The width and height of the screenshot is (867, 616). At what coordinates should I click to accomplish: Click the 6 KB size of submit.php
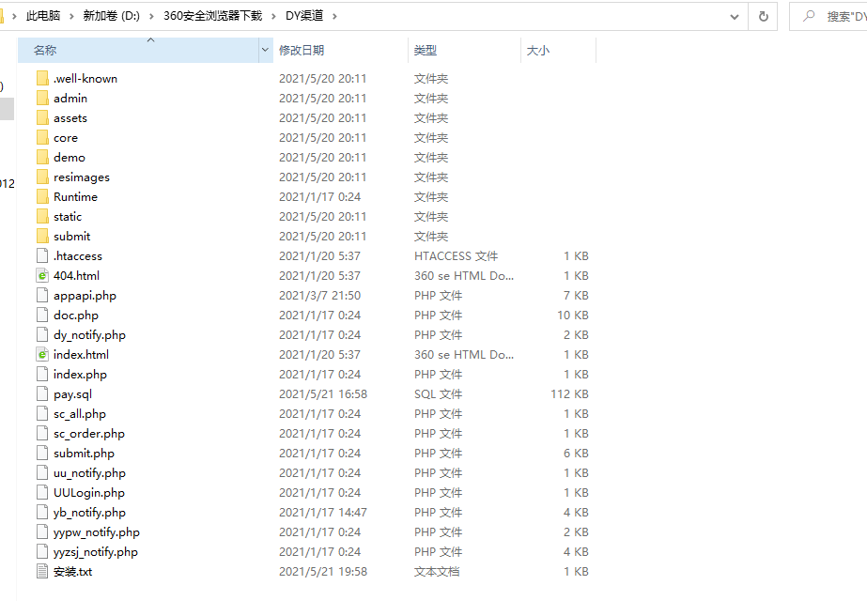pos(576,454)
